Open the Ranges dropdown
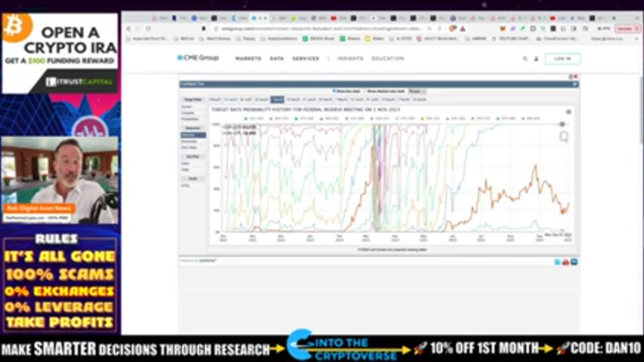Screen dimensions: 644x362 click(x=418, y=91)
